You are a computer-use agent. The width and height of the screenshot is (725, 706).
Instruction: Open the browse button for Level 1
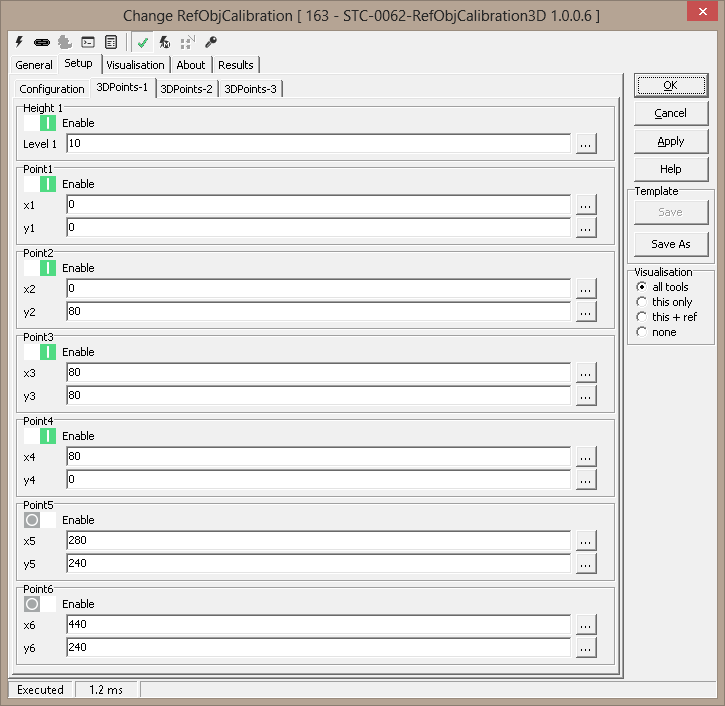(586, 144)
